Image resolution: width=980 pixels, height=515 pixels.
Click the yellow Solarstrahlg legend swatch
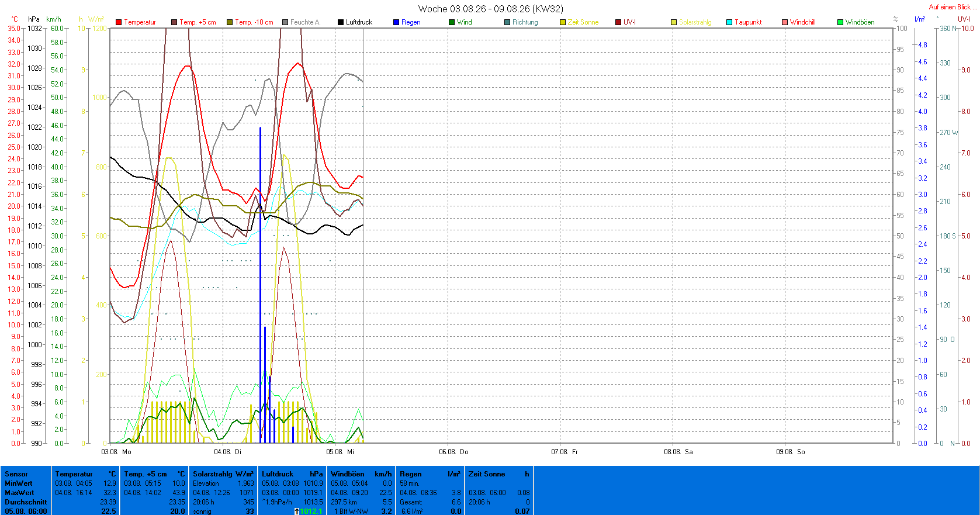pyautogui.click(x=674, y=22)
